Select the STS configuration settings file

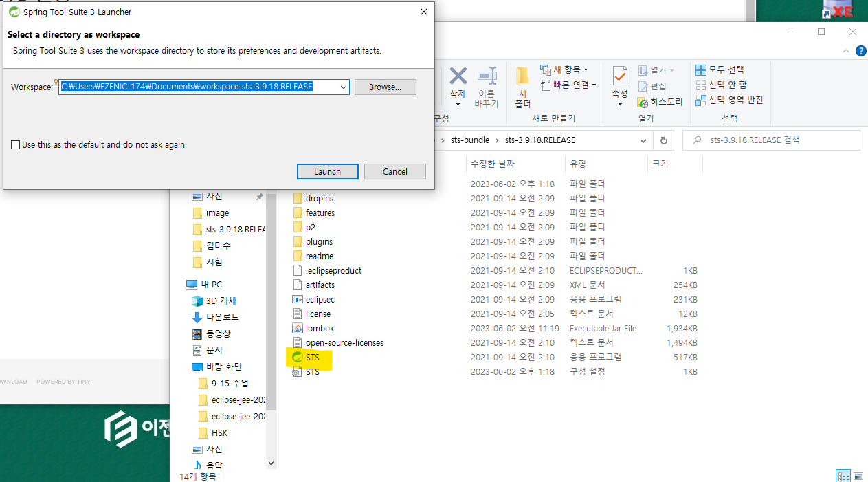click(312, 371)
